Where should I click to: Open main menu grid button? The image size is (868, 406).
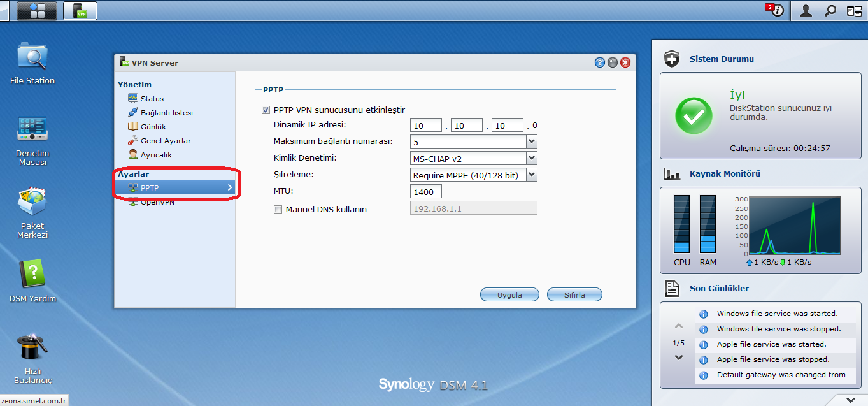(x=36, y=10)
